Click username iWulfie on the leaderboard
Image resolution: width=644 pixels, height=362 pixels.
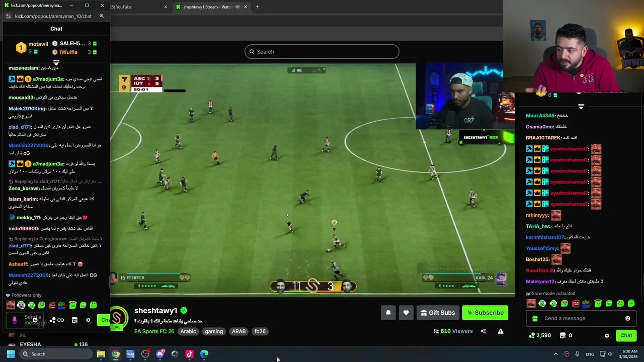[68, 52]
